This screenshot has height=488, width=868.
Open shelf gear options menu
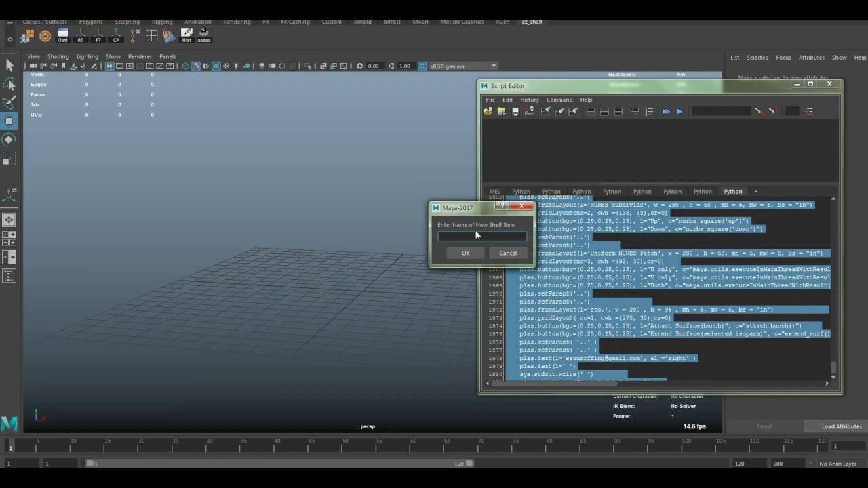coord(10,39)
